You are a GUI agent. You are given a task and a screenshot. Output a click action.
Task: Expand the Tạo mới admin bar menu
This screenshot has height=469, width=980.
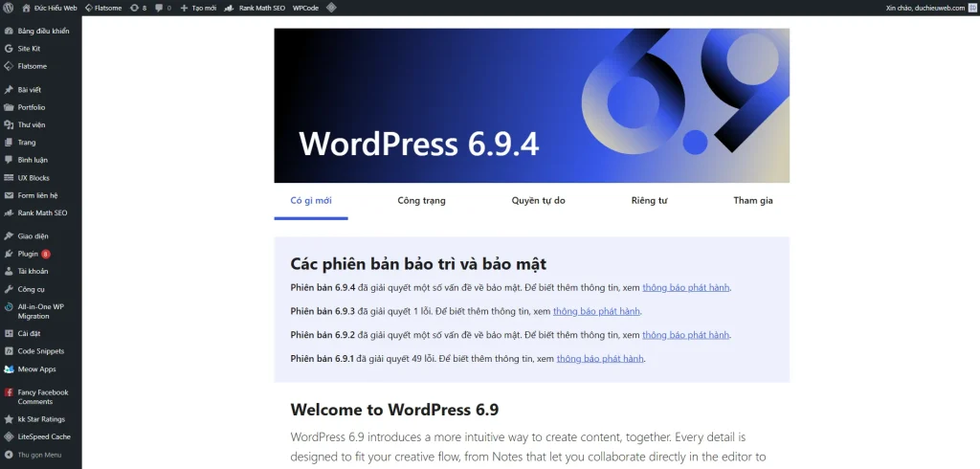(x=198, y=8)
